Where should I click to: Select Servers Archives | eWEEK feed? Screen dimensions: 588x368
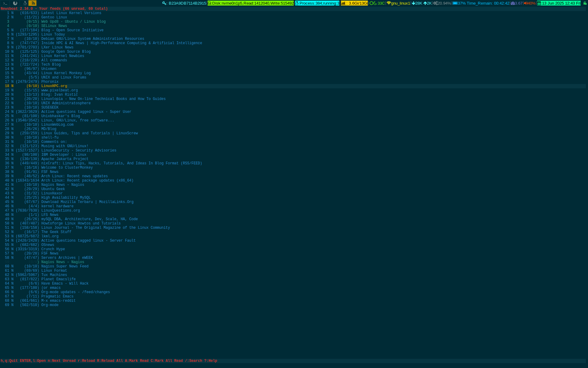pos(67,258)
